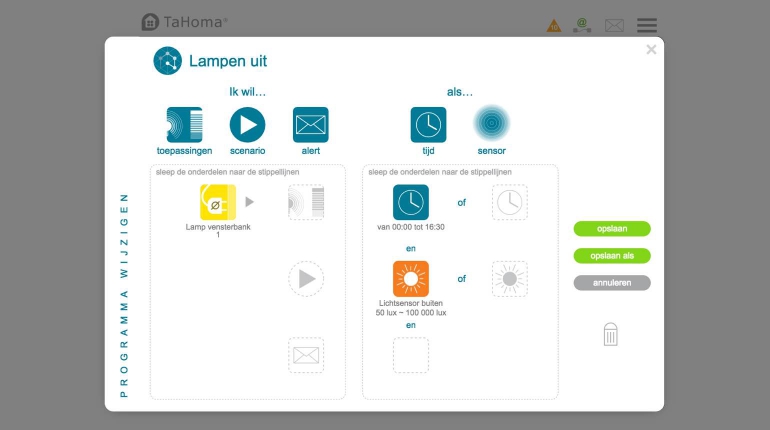Select the tijd clock icon
The height and width of the screenshot is (430, 770).
point(428,125)
